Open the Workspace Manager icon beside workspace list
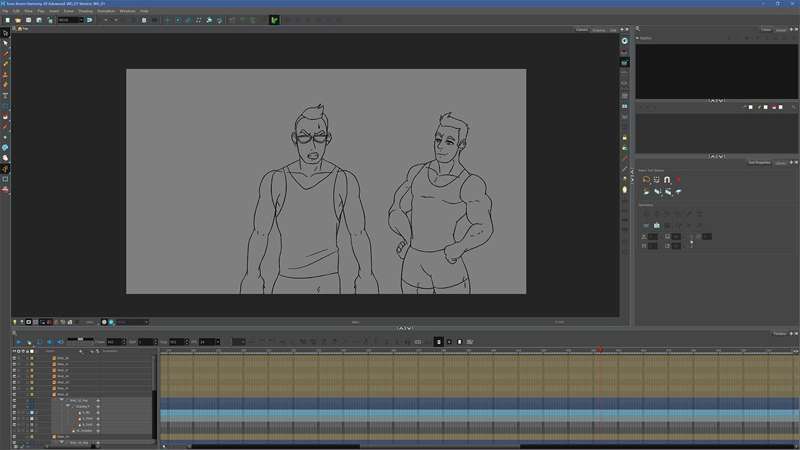 point(90,20)
